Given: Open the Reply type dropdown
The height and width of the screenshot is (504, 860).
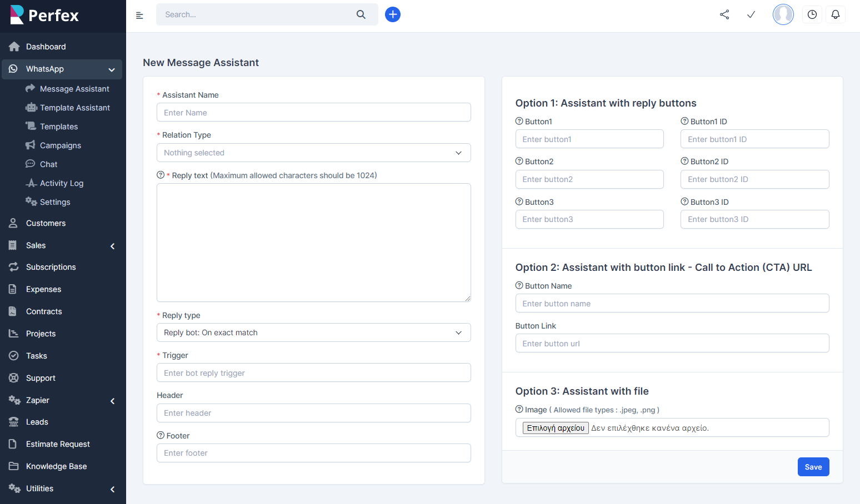Looking at the screenshot, I should pos(313,332).
